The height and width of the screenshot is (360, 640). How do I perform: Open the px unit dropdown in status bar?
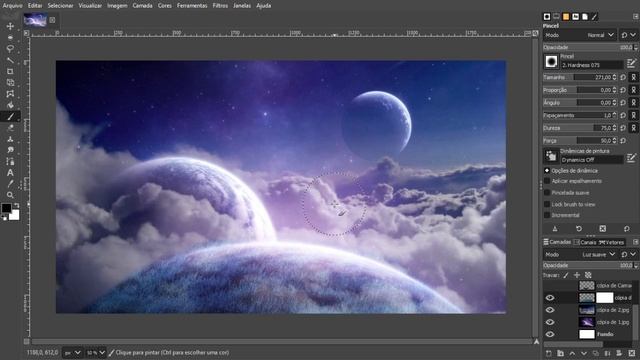point(73,353)
